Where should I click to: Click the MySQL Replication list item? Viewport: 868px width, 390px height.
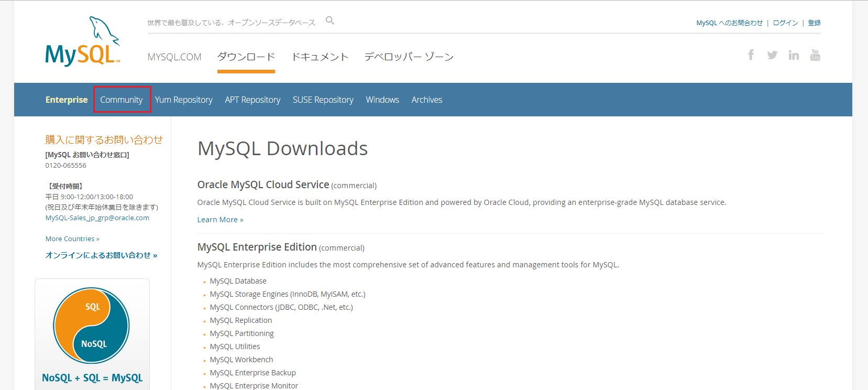tap(241, 320)
